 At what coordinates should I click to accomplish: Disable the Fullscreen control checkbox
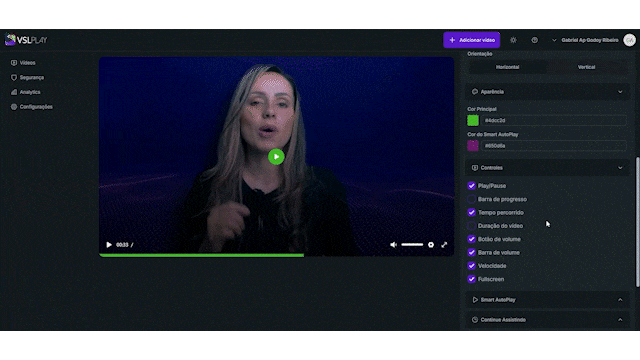471,279
